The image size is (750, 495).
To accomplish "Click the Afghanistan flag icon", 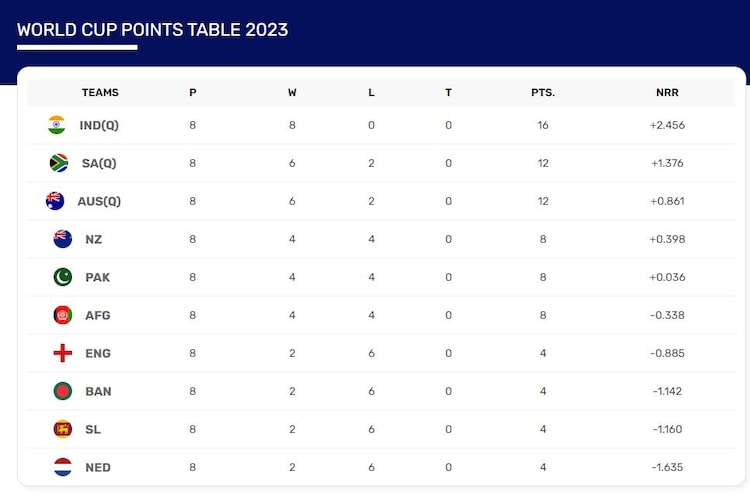I will click(63, 315).
